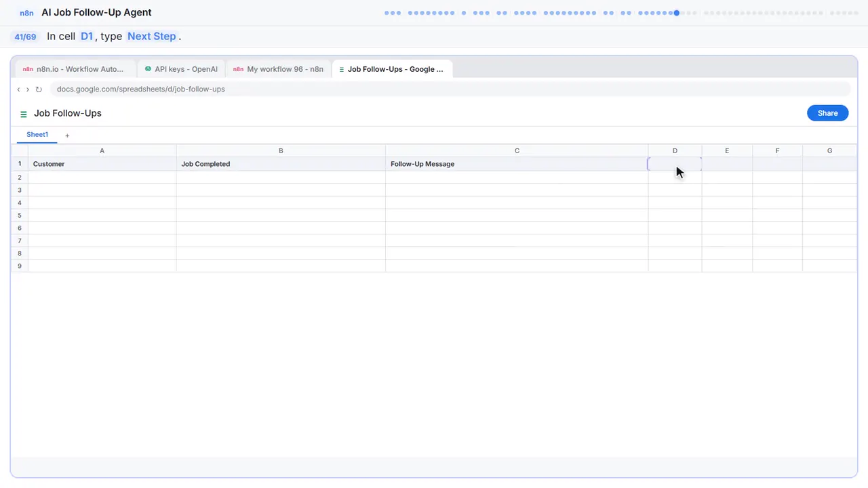Select column G header

(829, 151)
